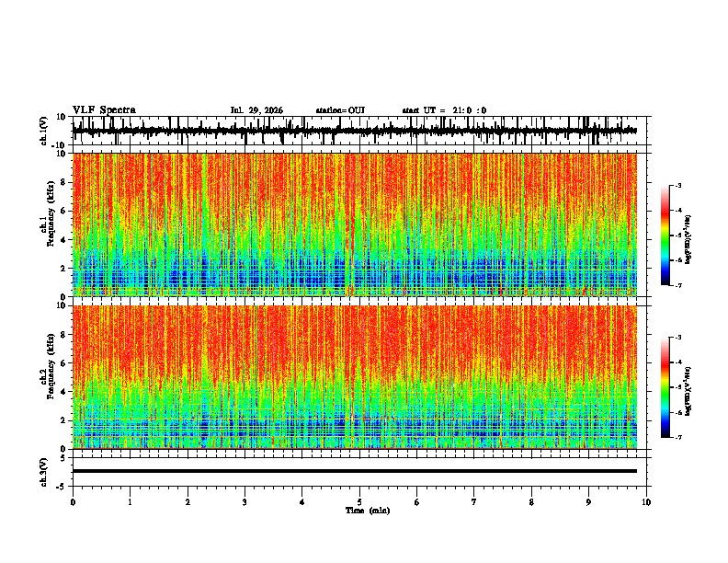Click the ch.2 spectrogram plot area
This screenshot has height=563, width=728.
tap(355, 377)
